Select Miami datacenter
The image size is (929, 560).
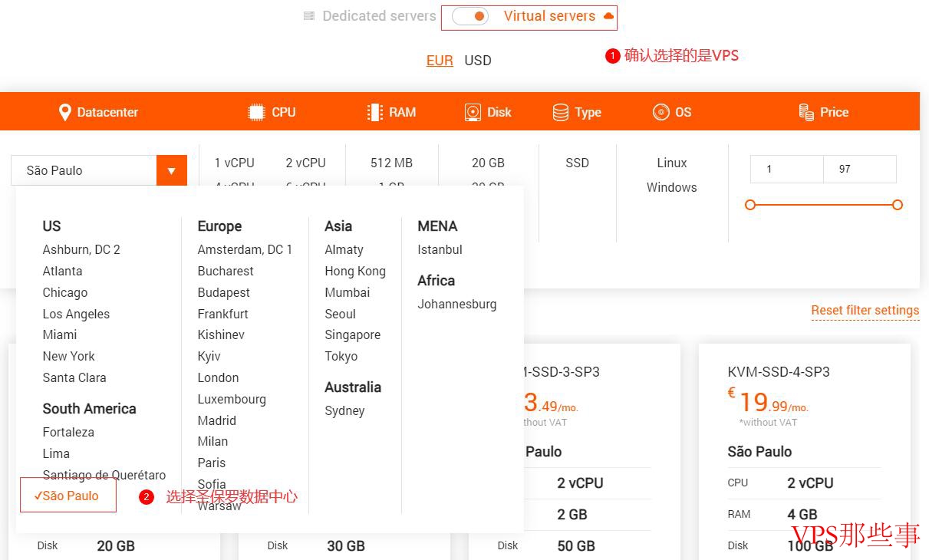[x=60, y=334]
